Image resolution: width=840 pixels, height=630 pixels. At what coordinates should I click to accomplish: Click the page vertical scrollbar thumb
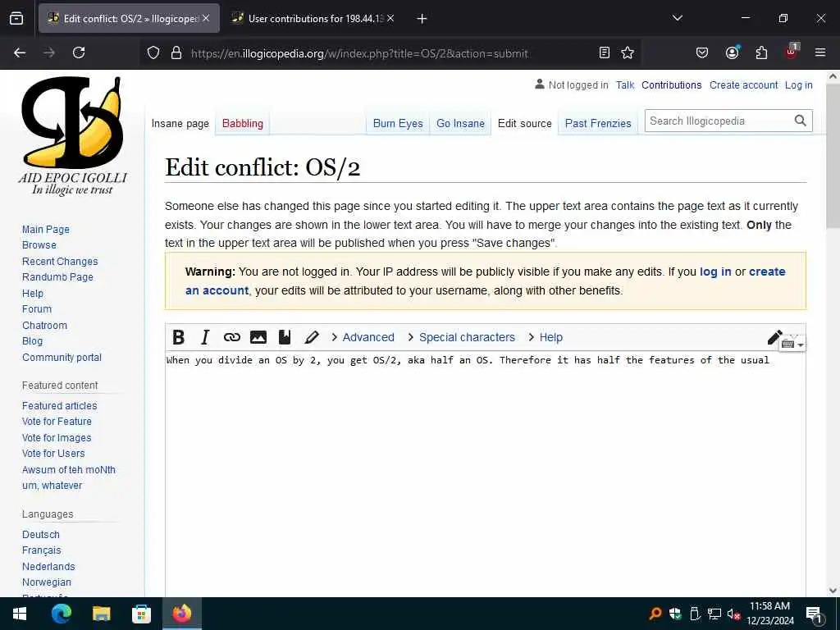tap(833, 155)
